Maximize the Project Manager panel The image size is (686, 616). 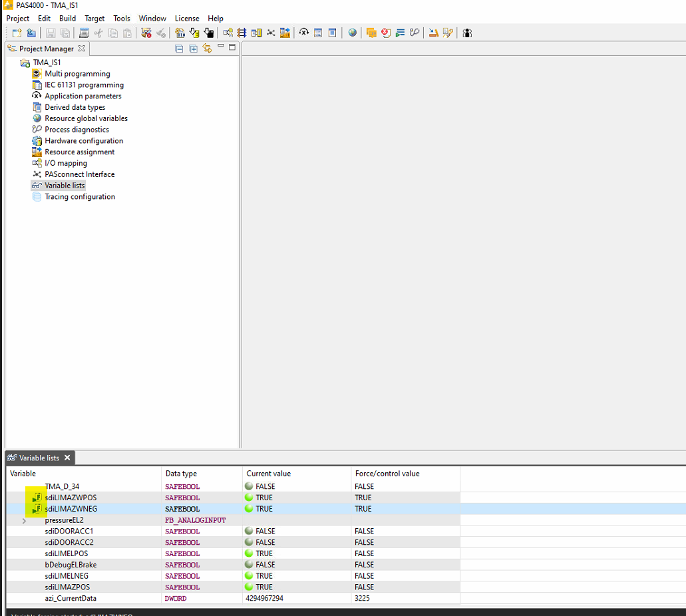coord(232,47)
